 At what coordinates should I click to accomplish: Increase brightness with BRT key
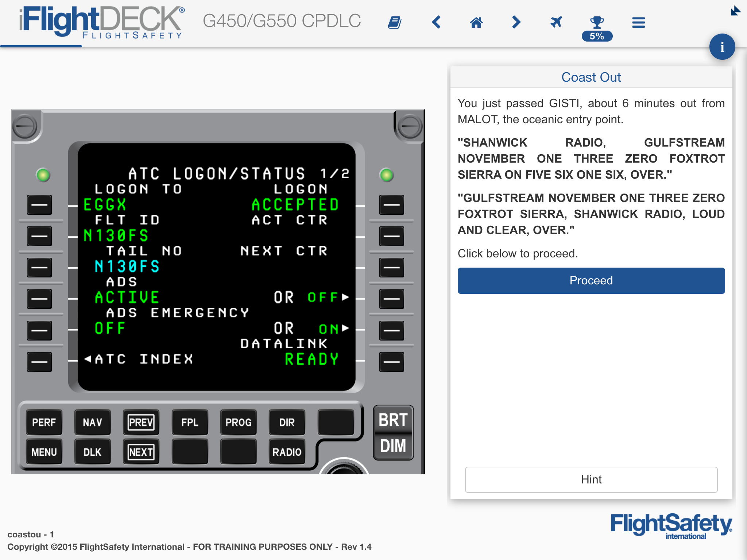tap(393, 420)
